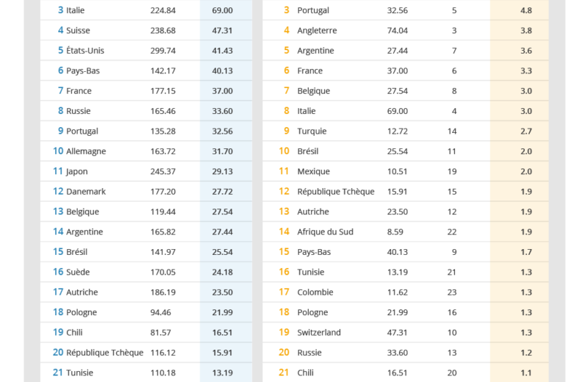Click rank number 16 beside Tunisie
This screenshot has height=382, width=588.
284,272
